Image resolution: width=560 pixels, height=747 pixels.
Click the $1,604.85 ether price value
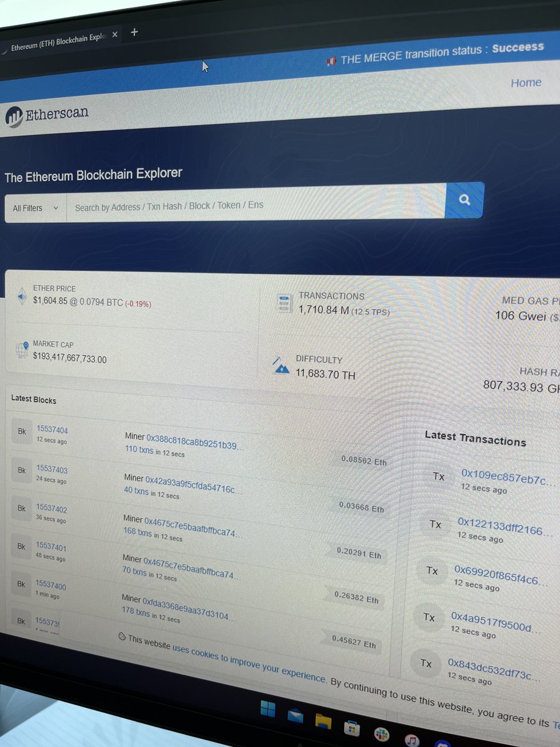point(51,301)
